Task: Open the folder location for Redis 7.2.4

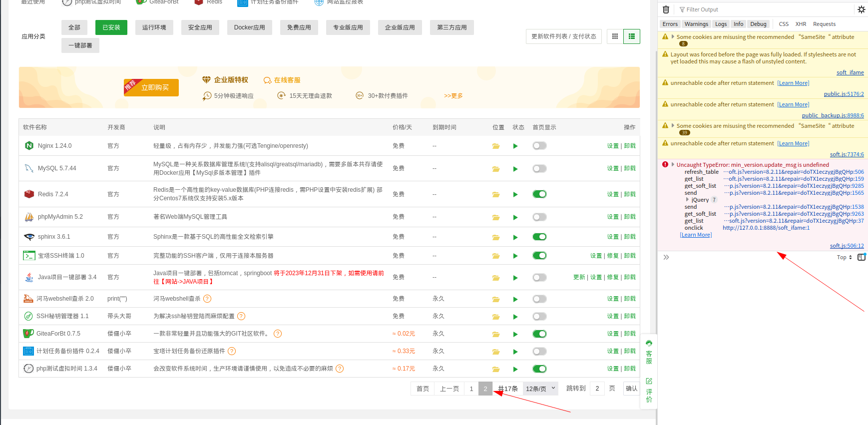Action: (495, 194)
